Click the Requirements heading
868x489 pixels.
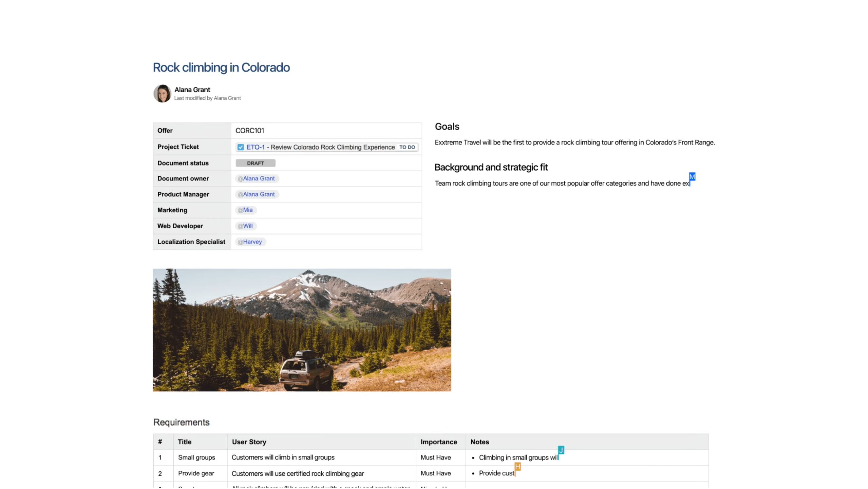181,422
